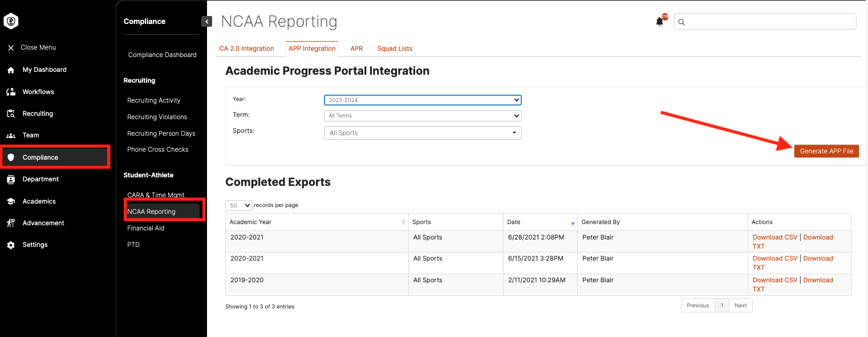Open Recruiting in main sidebar
This screenshot has width=868, height=337.
click(38, 113)
